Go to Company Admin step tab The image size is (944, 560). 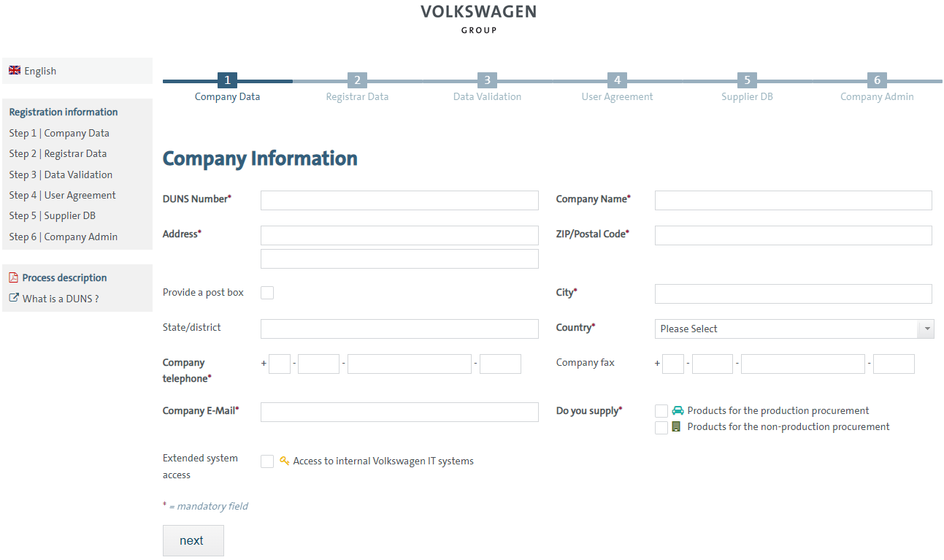(877, 96)
